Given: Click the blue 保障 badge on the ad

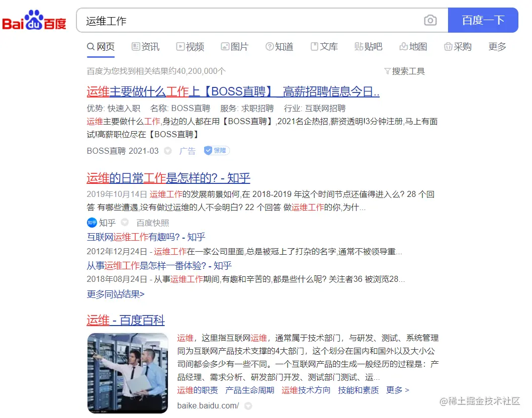Looking at the screenshot, I should [x=216, y=150].
